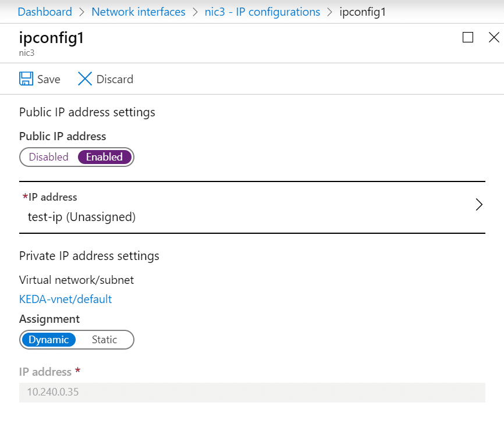Maximize the ipconfig1 blade

coord(468,37)
